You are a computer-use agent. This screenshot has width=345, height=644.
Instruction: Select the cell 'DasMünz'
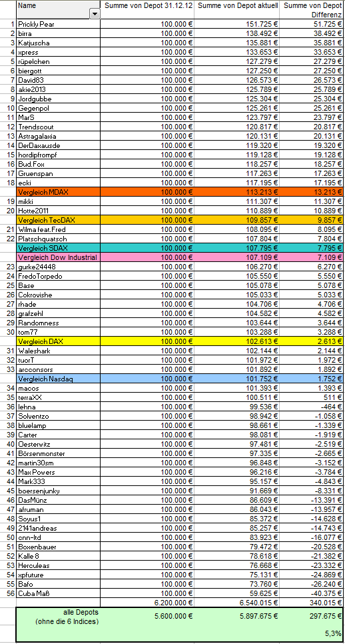(58, 500)
